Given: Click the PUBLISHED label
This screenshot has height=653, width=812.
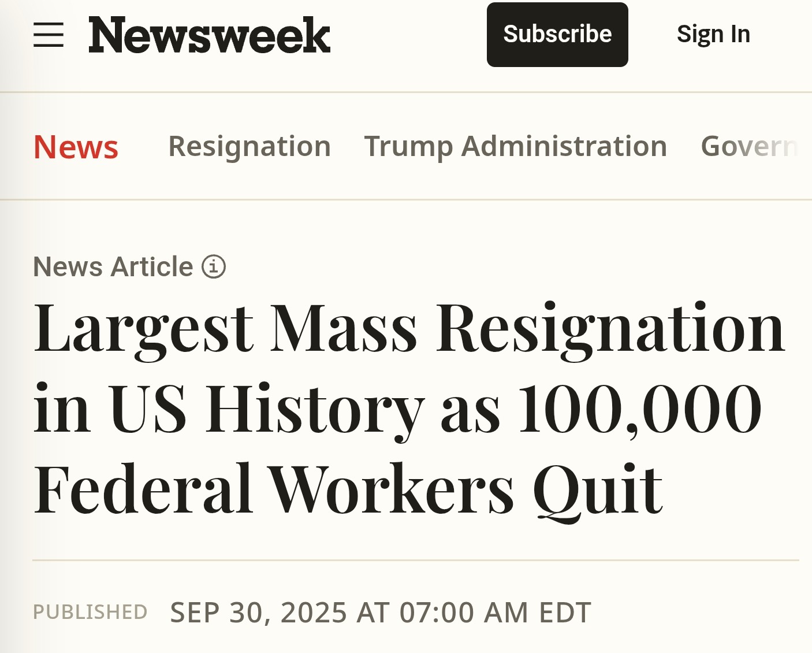Looking at the screenshot, I should pos(90,612).
